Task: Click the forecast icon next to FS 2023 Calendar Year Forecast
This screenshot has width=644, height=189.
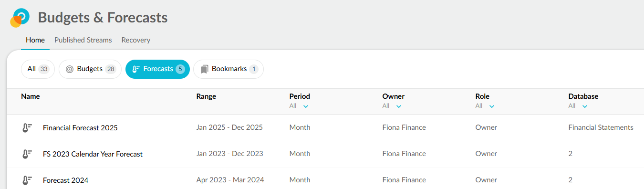Action: pyautogui.click(x=27, y=154)
